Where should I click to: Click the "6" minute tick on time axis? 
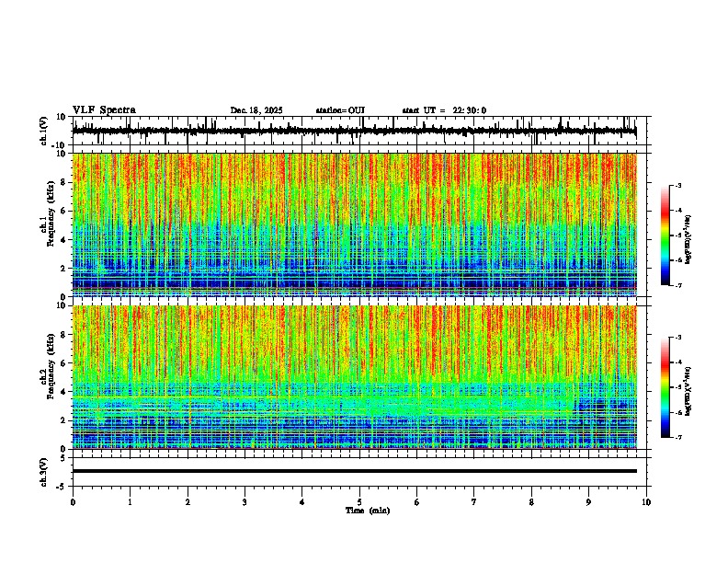point(417,502)
